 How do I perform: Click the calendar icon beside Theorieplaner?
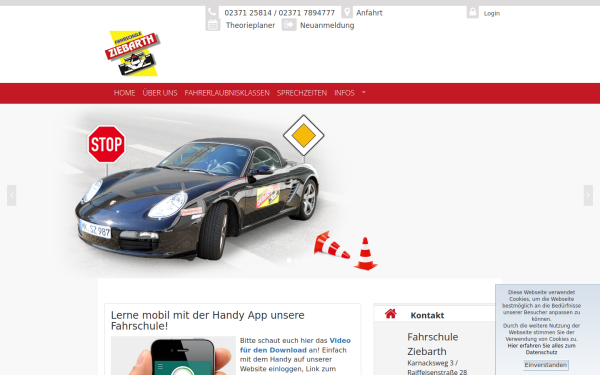[213, 25]
